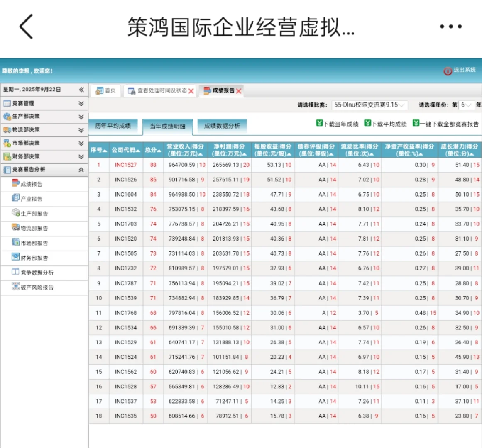Collapse the 竞赛报告分析 section chevron
The height and width of the screenshot is (448, 482).
tap(81, 170)
